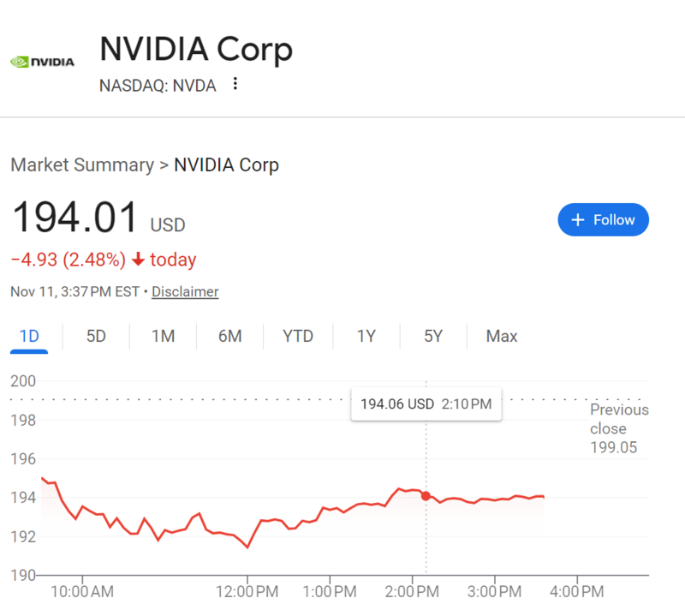Image resolution: width=685 pixels, height=616 pixels.
Task: Click the Previous close 199.05 label
Action: click(618, 428)
